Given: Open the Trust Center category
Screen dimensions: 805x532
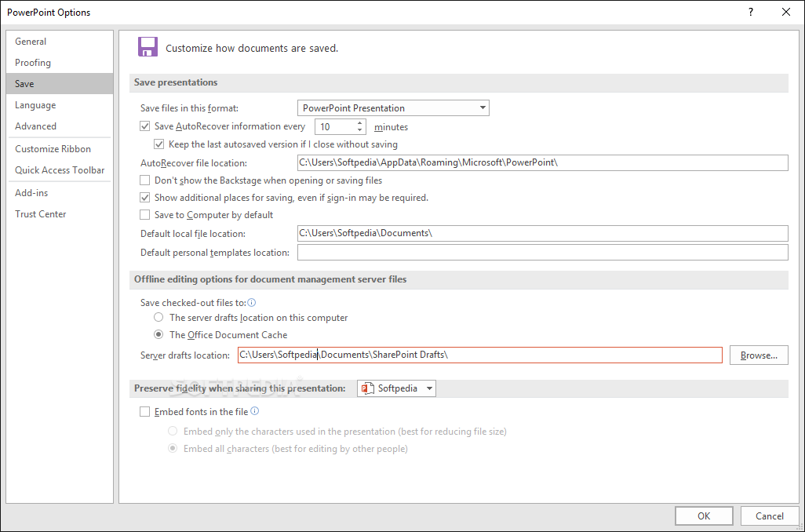Looking at the screenshot, I should (60, 214).
